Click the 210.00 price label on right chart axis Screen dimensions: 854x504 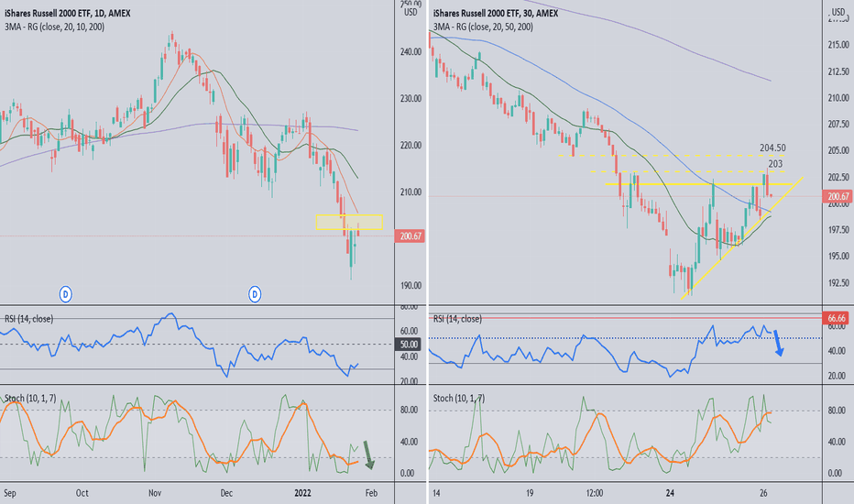click(838, 98)
